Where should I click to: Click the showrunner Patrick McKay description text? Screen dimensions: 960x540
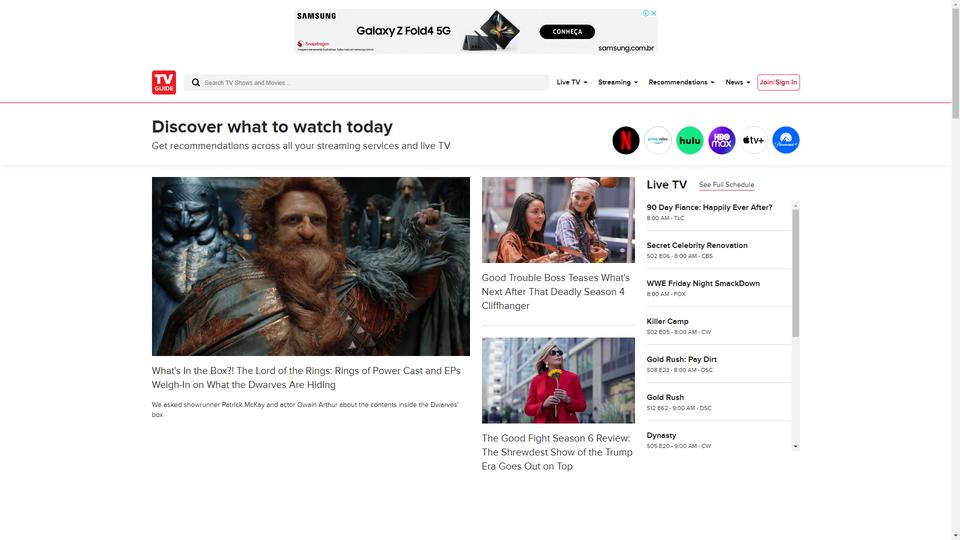pyautogui.click(x=305, y=410)
